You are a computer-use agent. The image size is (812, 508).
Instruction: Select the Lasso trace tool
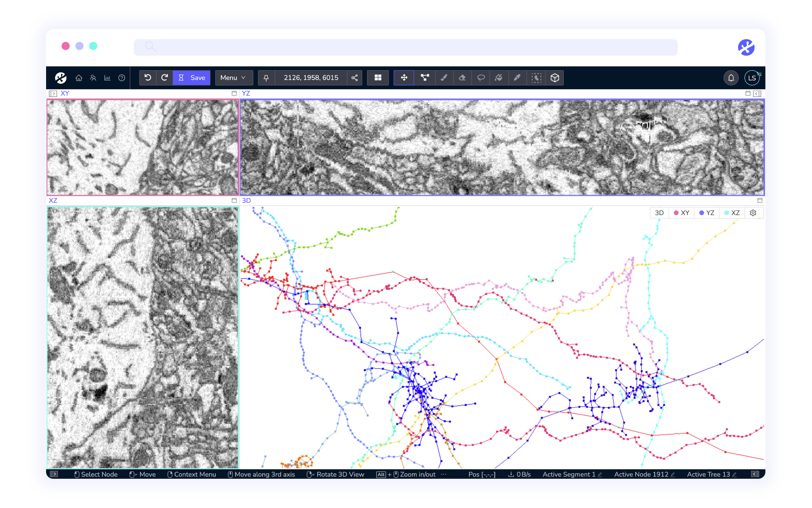point(481,78)
